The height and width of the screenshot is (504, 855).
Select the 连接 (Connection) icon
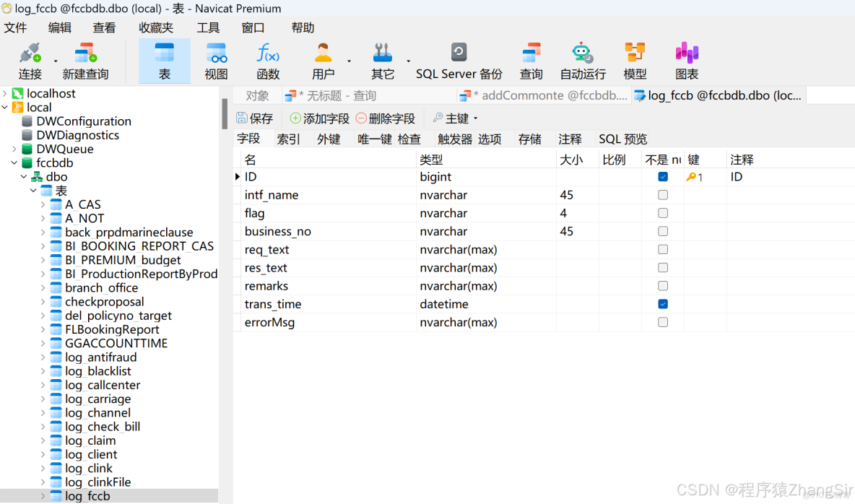tap(30, 60)
